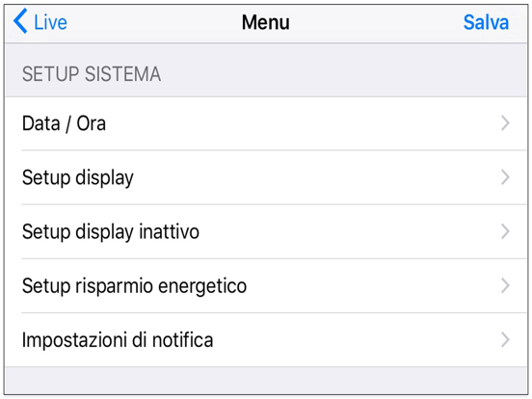Click the chevron beside Data / Ora
532x399 pixels.
pos(505,123)
